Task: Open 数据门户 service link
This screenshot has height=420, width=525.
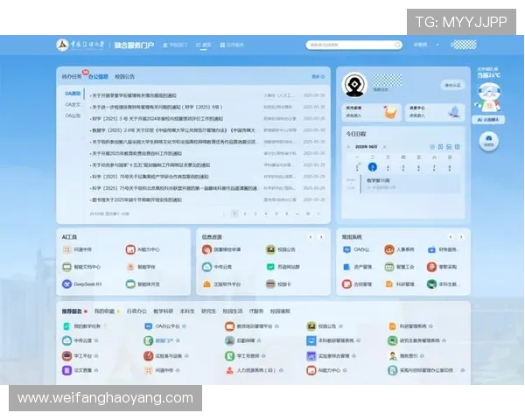Action: (164, 340)
